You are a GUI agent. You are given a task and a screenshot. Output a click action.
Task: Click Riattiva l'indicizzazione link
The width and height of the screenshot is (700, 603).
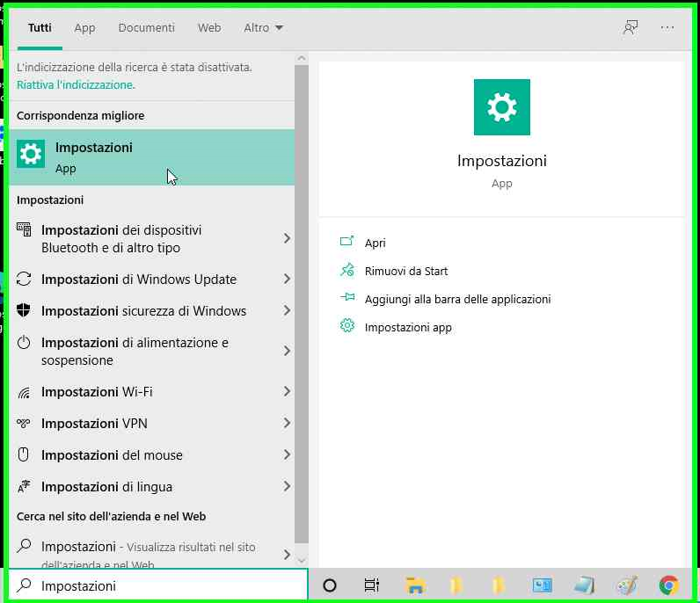click(76, 84)
